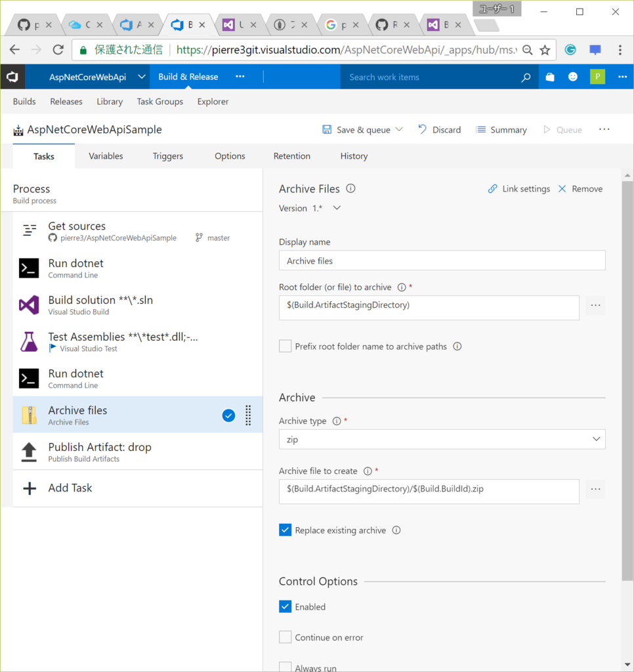Open the far-right header ellipsis menu
The height and width of the screenshot is (672, 634).
[622, 77]
